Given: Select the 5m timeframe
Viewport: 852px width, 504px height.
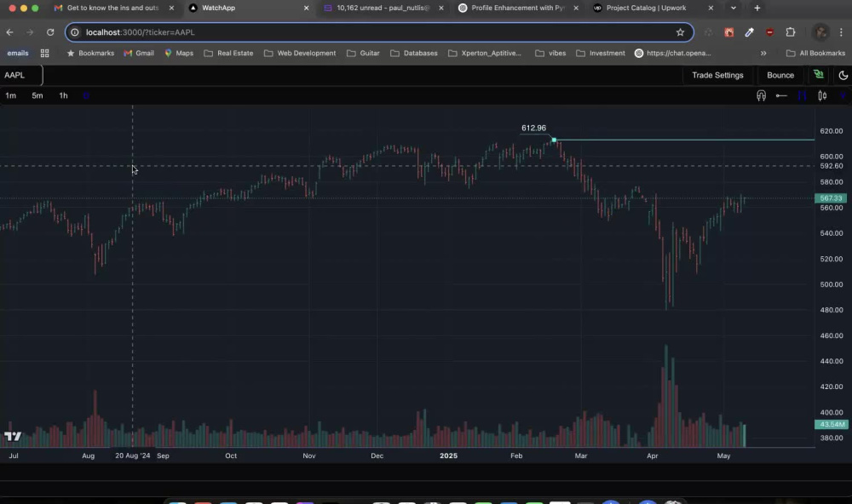Looking at the screenshot, I should tap(37, 95).
